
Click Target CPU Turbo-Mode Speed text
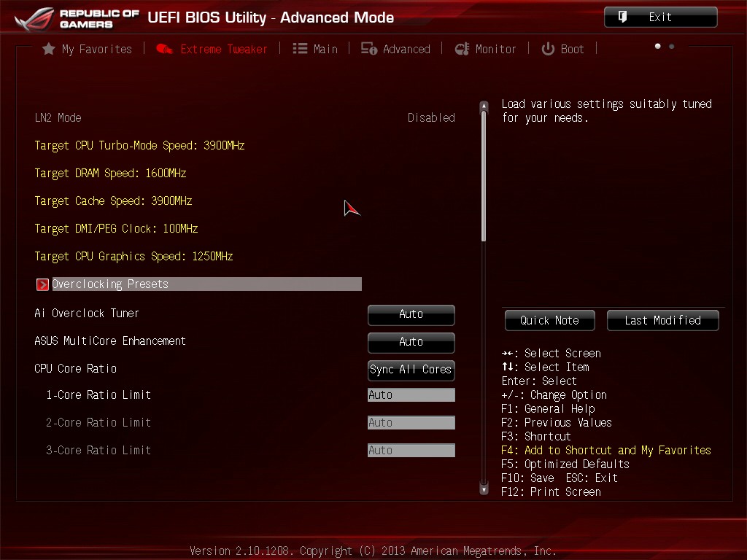point(139,145)
